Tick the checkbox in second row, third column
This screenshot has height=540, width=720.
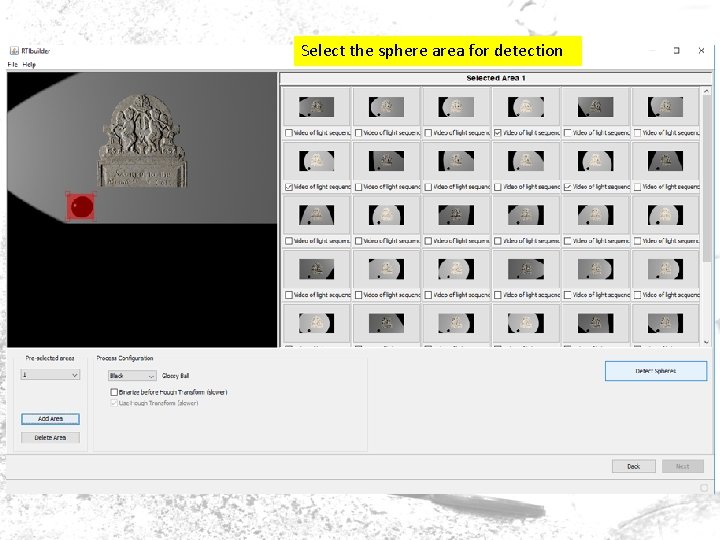428,187
